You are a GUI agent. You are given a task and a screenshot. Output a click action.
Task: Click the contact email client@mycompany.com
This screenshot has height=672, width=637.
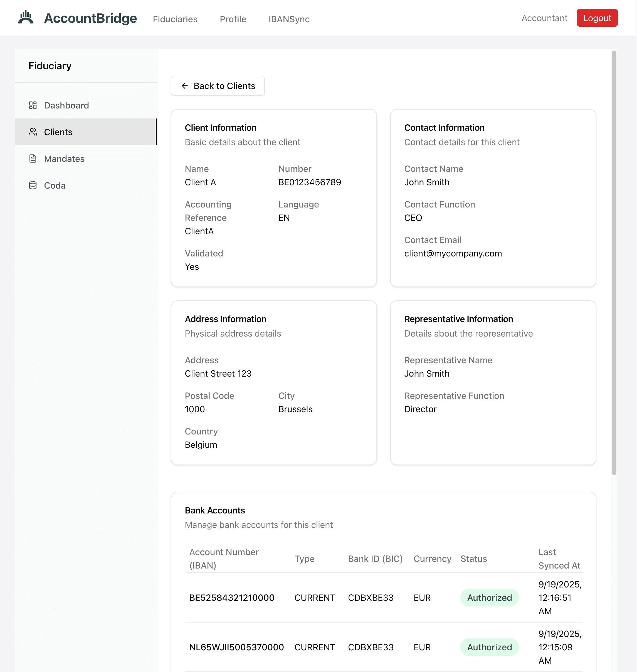click(453, 254)
